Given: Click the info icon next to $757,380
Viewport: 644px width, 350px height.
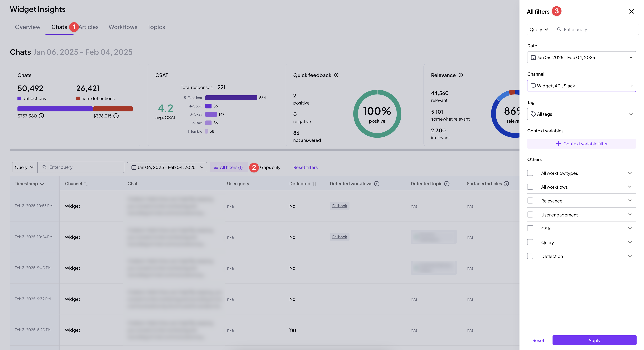Looking at the screenshot, I should click(x=41, y=116).
